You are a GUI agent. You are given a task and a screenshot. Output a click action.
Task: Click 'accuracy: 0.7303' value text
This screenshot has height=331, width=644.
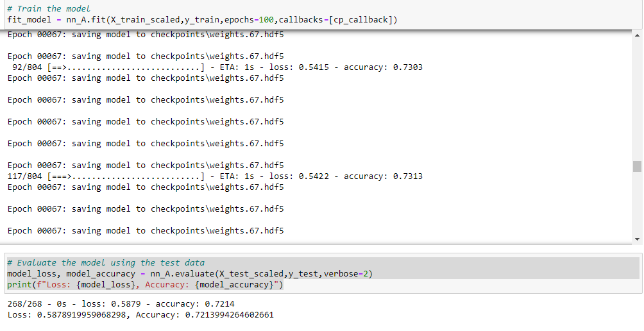tap(383, 67)
